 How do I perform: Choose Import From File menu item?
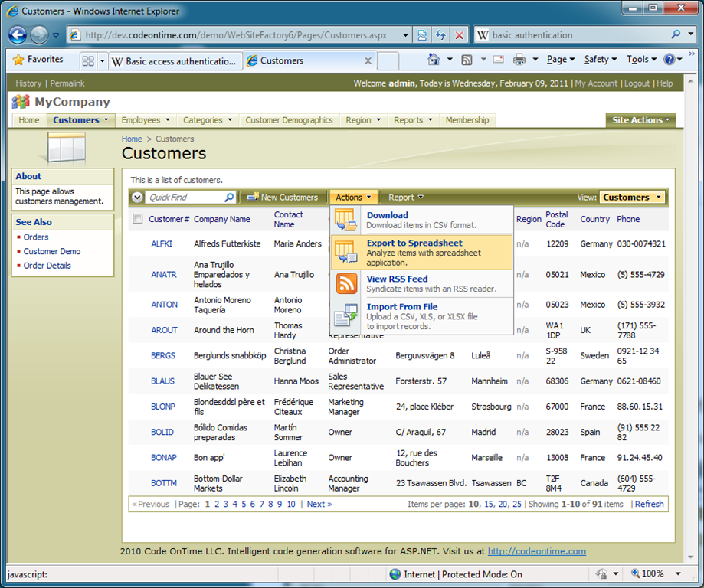coord(421,316)
